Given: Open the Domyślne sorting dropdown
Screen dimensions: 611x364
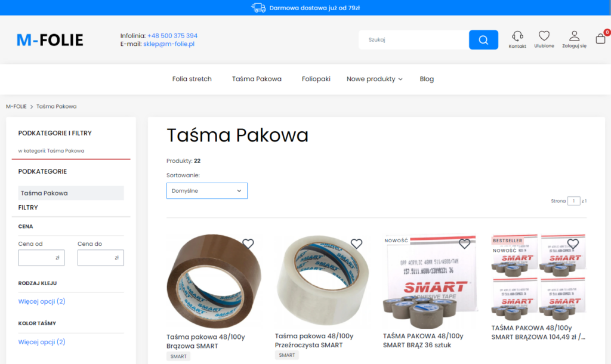Looking at the screenshot, I should coord(207,191).
